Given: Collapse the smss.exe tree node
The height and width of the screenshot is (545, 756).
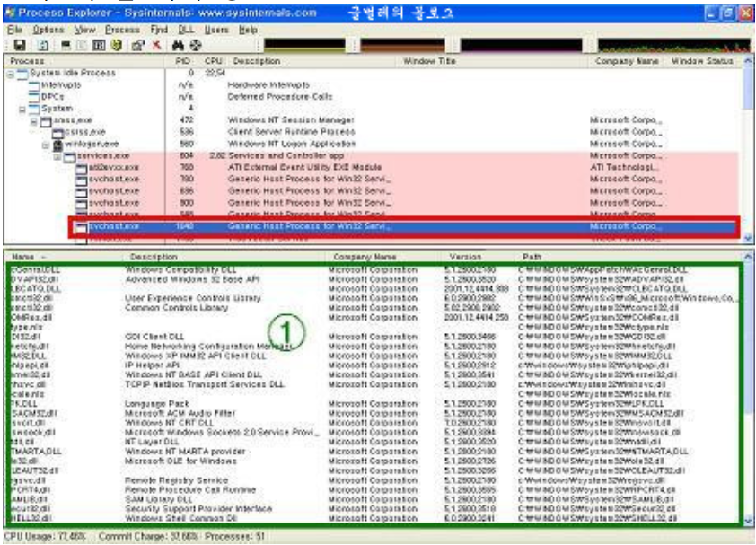Looking at the screenshot, I should pos(34,121).
